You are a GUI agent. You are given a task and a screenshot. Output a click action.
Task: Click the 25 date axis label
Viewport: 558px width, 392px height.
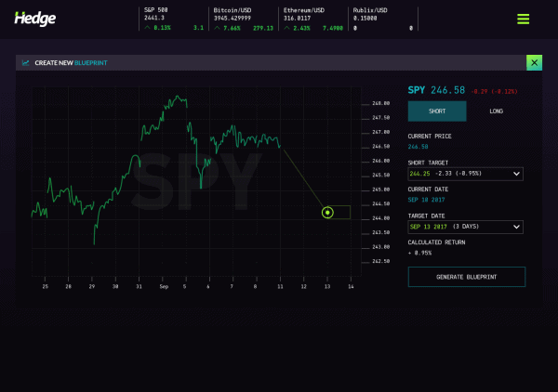(x=46, y=286)
